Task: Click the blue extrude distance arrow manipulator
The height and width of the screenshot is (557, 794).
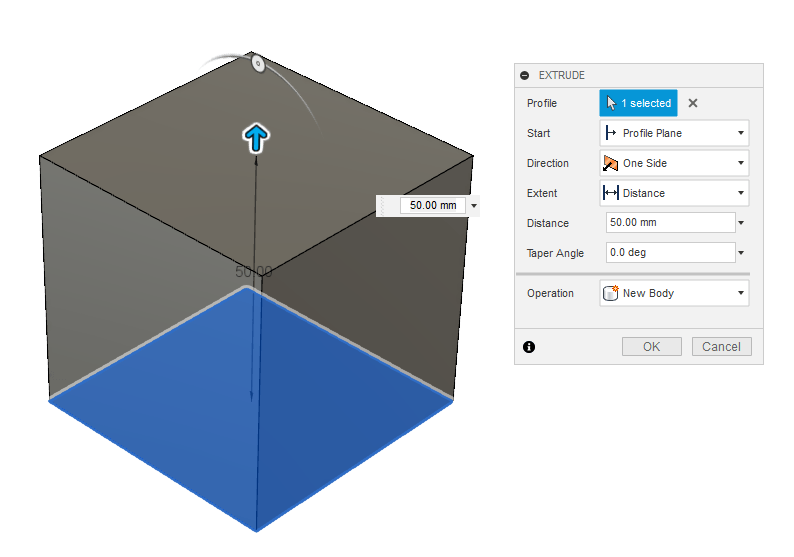Action: tap(256, 138)
